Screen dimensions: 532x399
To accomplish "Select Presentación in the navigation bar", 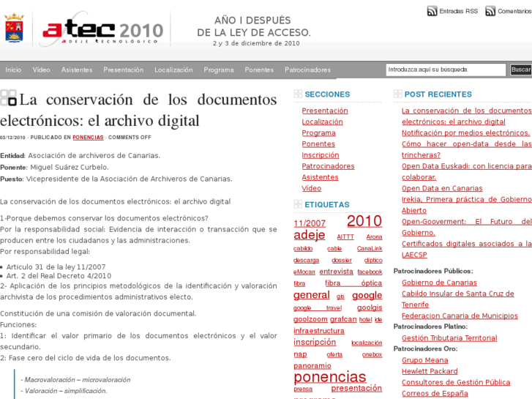I will (x=124, y=70).
